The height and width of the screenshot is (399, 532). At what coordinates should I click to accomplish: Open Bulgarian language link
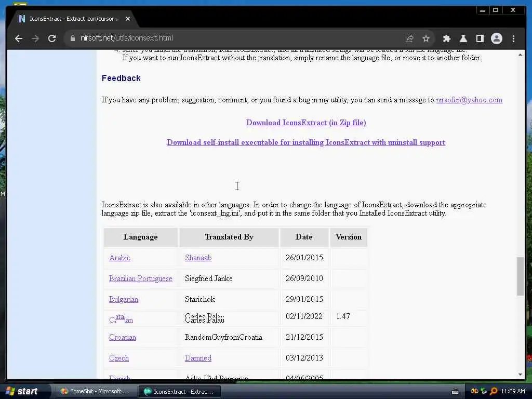point(124,299)
